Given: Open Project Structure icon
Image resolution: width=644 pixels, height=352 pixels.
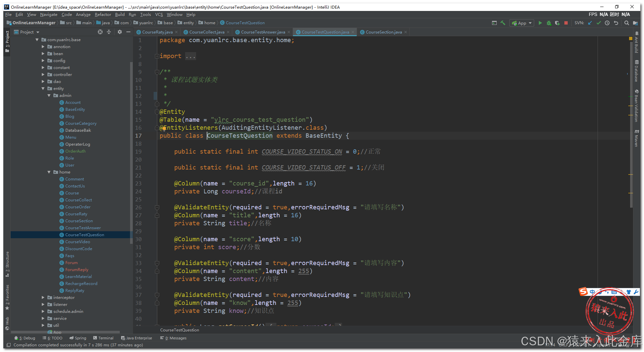Looking at the screenshot, I should click(x=635, y=23).
